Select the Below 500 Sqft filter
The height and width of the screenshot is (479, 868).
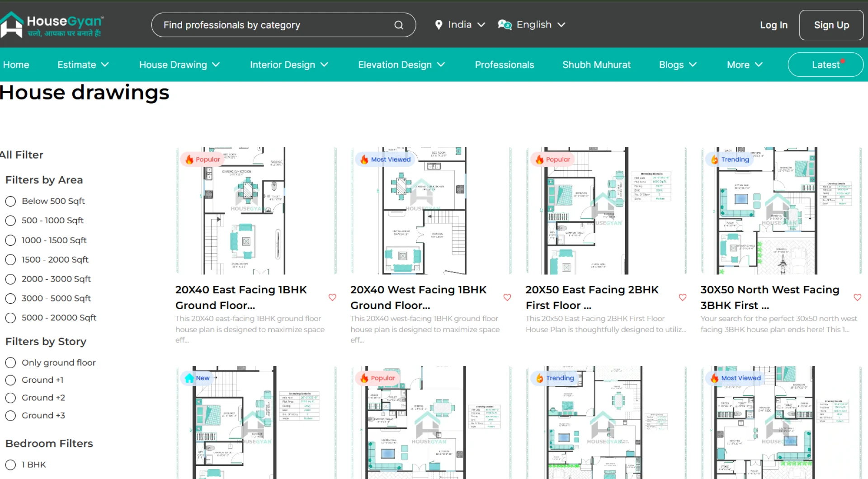click(10, 202)
